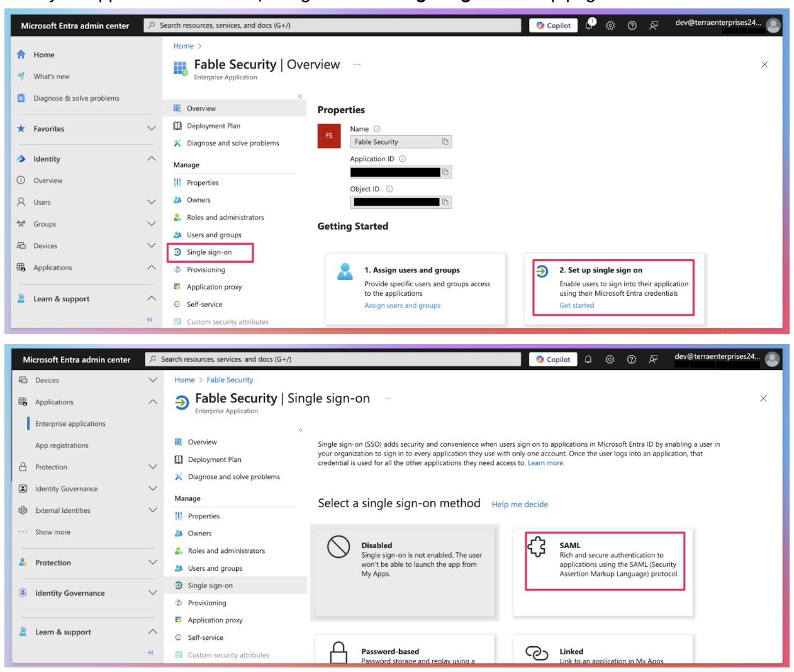This screenshot has height=672, width=794.
Task: Expand External Identities in the sidebar
Action: 153,510
